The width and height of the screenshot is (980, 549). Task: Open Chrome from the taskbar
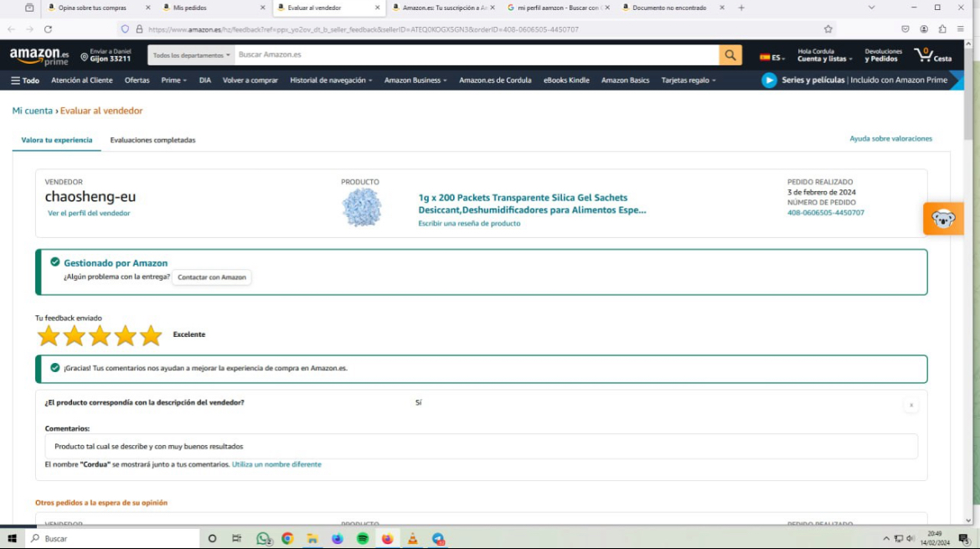point(287,538)
